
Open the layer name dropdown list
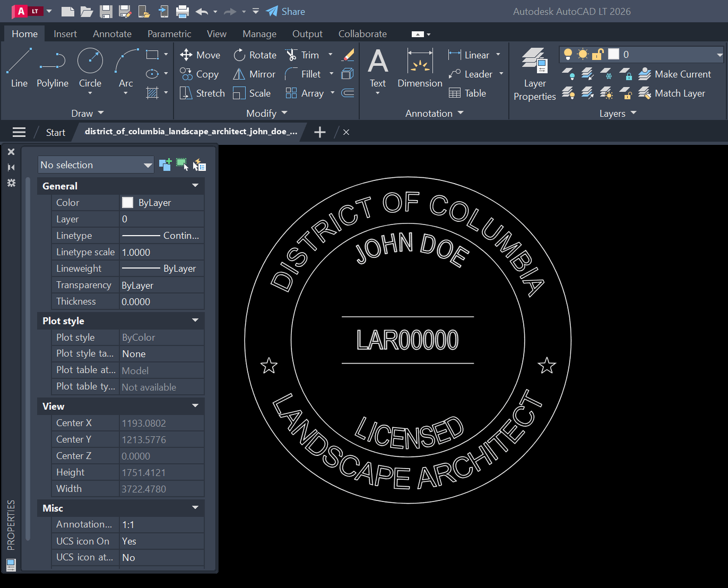(x=719, y=54)
